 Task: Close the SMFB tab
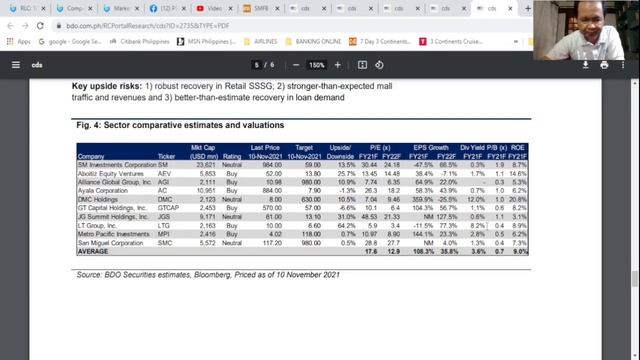[277, 8]
